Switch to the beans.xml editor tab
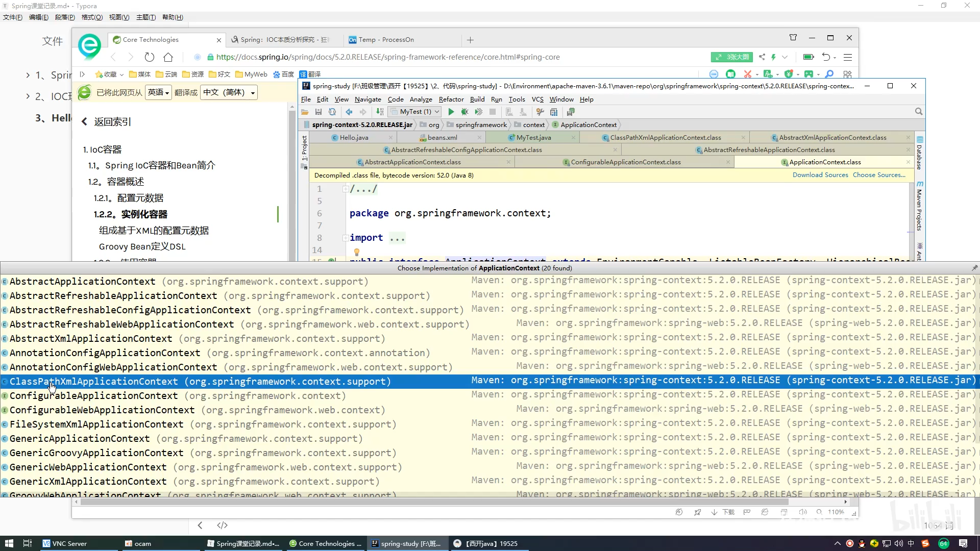Screen dimensions: 980x551 coord(442,138)
